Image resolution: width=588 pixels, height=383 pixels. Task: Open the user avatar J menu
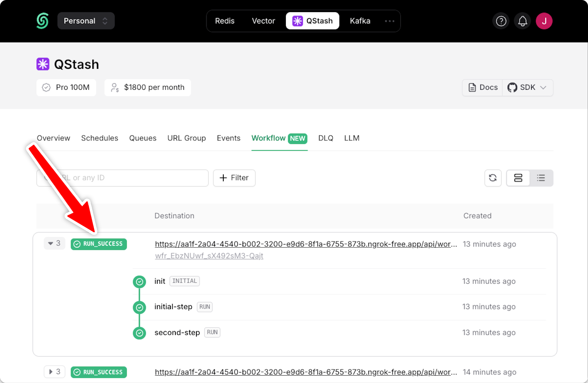[x=544, y=21]
